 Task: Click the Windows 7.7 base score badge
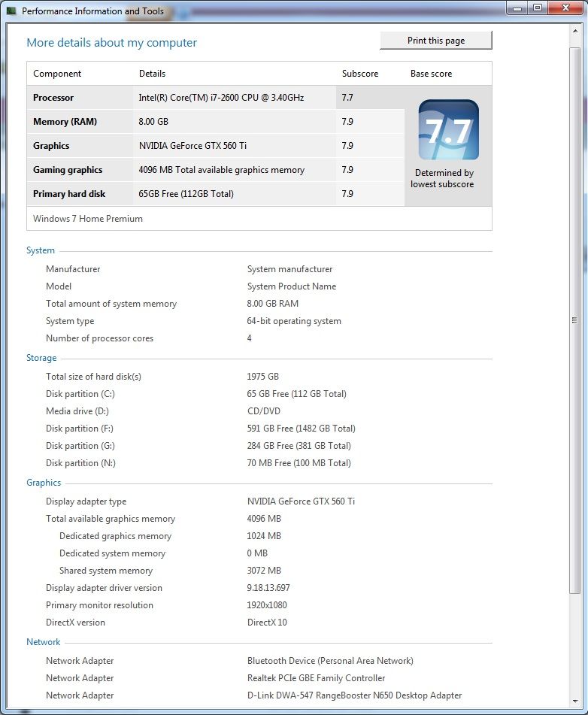click(x=448, y=130)
